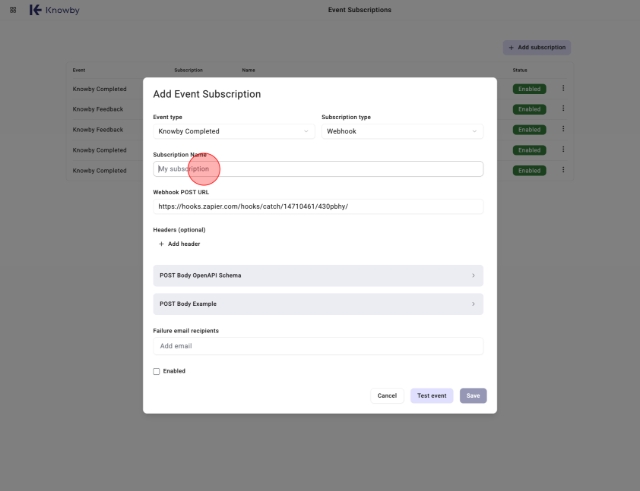Click Enabled badge on first Knowby Completed row
Viewport: 640px width, 491px height.
[529, 89]
